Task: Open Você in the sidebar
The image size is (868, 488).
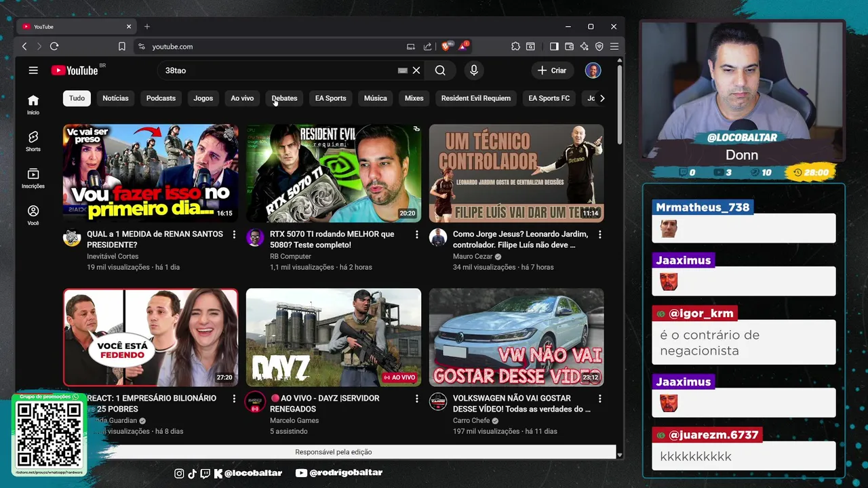Action: (x=33, y=215)
